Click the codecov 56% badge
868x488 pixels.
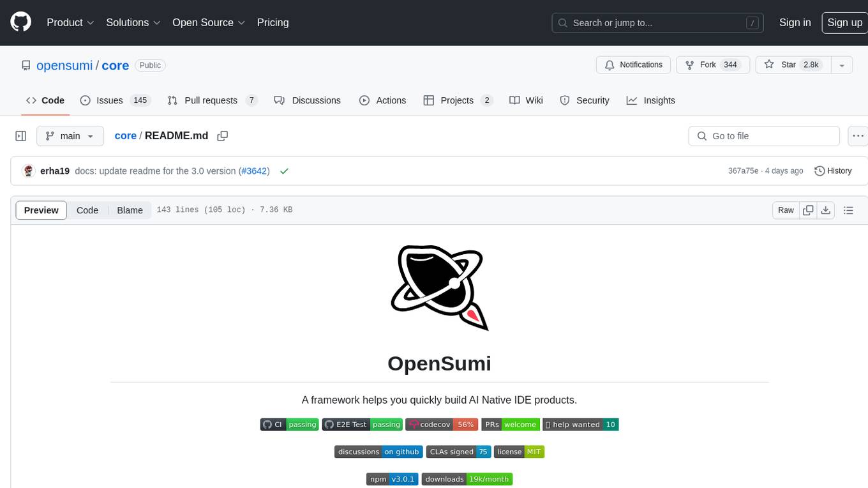pyautogui.click(x=442, y=424)
